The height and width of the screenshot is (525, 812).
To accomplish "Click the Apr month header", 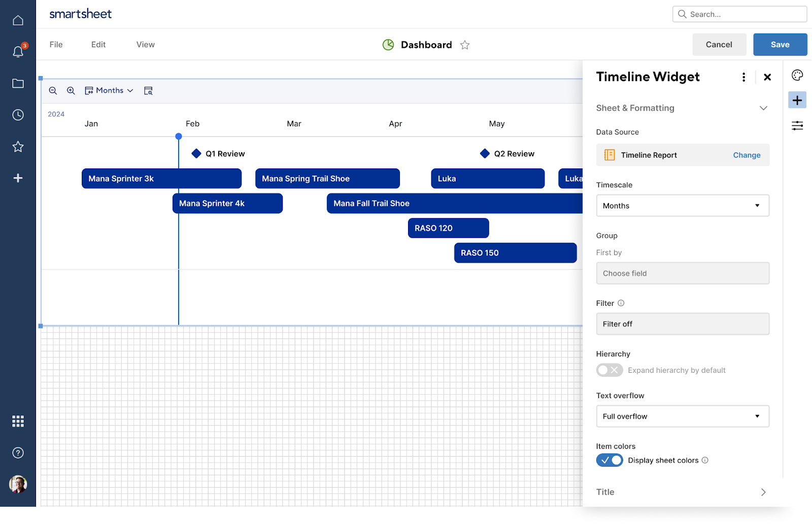I will pos(395,124).
